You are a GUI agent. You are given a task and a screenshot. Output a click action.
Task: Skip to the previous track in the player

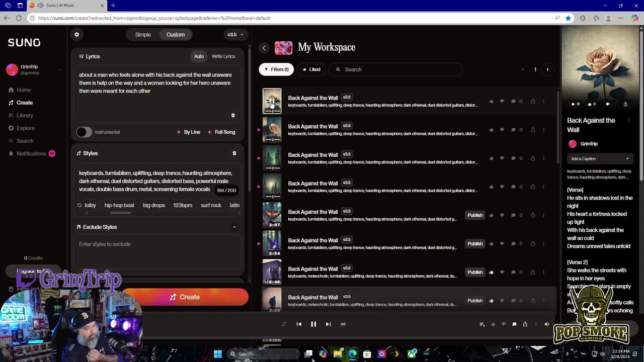pyautogui.click(x=299, y=324)
